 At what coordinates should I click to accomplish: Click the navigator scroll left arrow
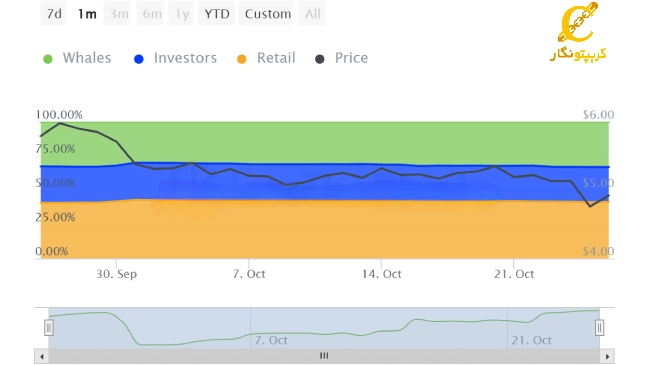coord(41,356)
